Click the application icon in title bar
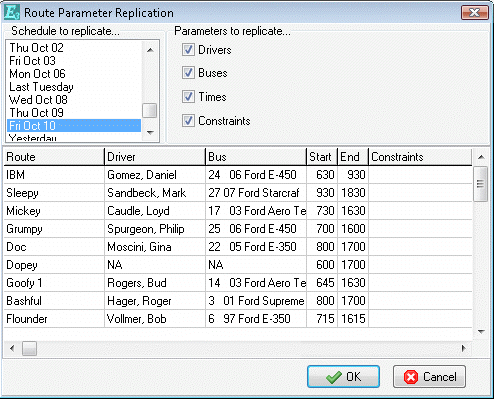The width and height of the screenshot is (494, 399). 12,12
